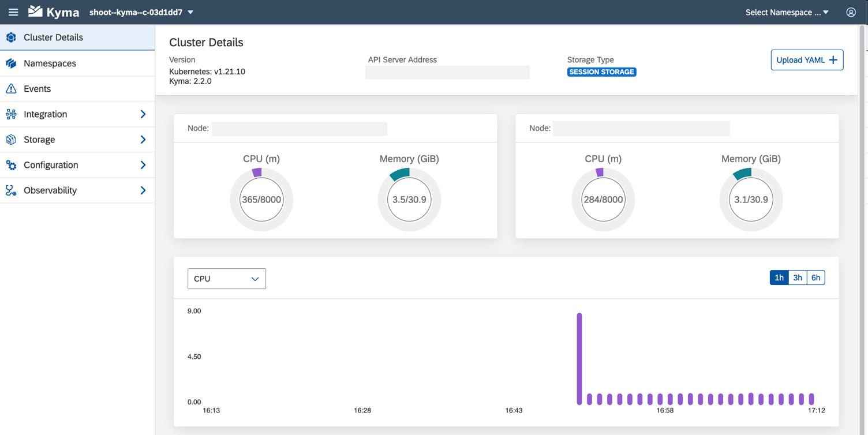Click the plus icon on Upload YAML

coord(833,60)
